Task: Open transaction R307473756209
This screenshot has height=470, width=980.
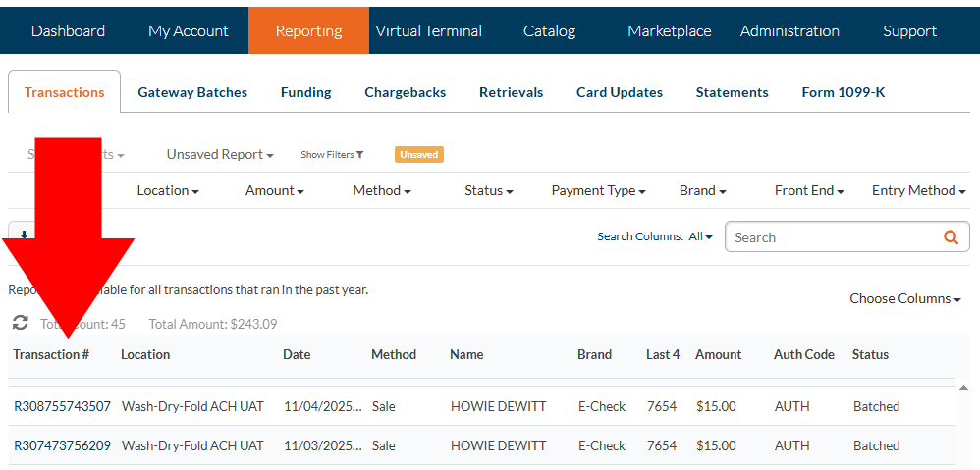Action: pyautogui.click(x=62, y=445)
